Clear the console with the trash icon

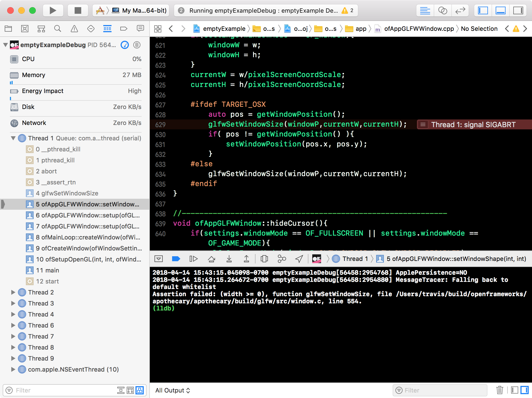point(500,390)
